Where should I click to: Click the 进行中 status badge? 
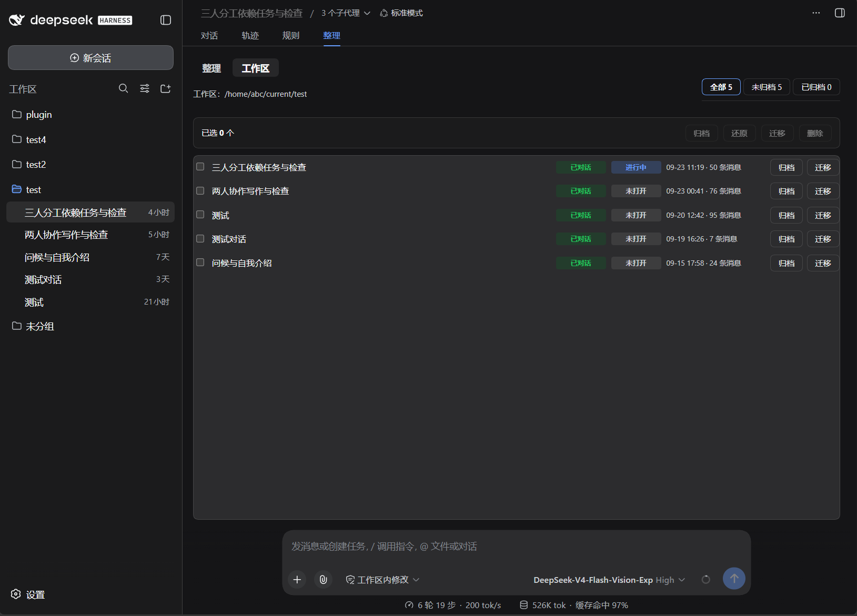click(636, 167)
